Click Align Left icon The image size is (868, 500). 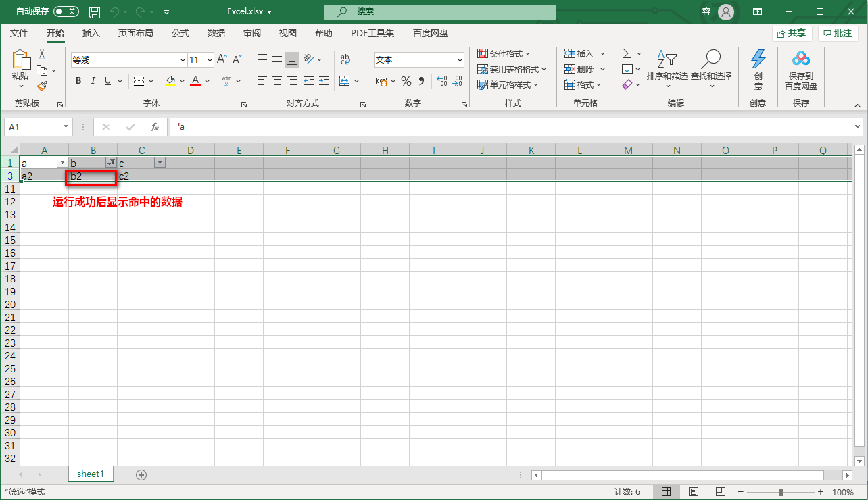262,81
